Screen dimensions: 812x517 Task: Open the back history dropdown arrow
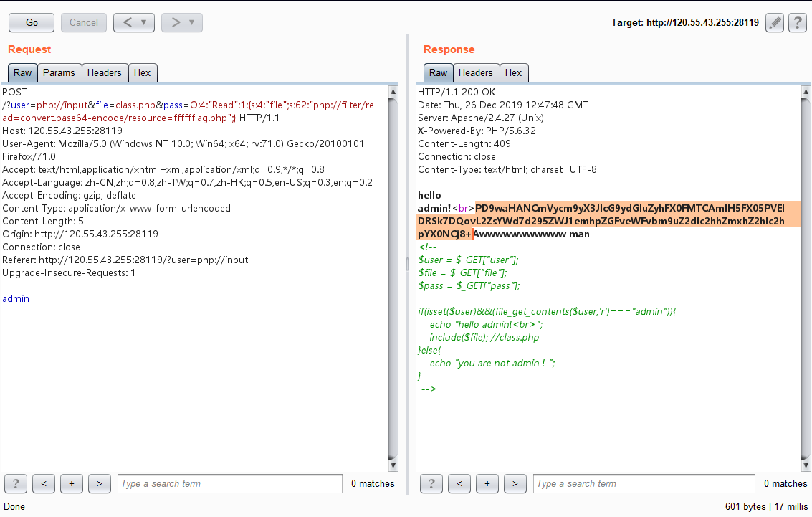click(x=145, y=22)
